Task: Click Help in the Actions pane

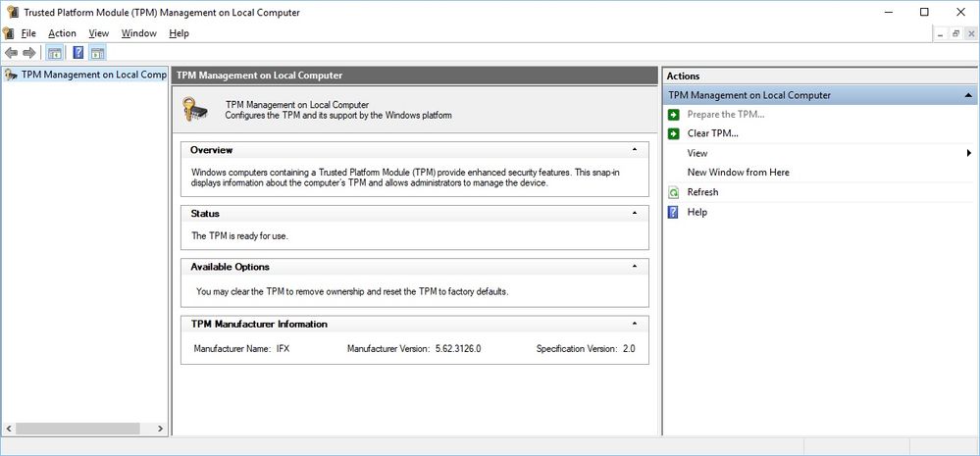Action: click(x=696, y=213)
